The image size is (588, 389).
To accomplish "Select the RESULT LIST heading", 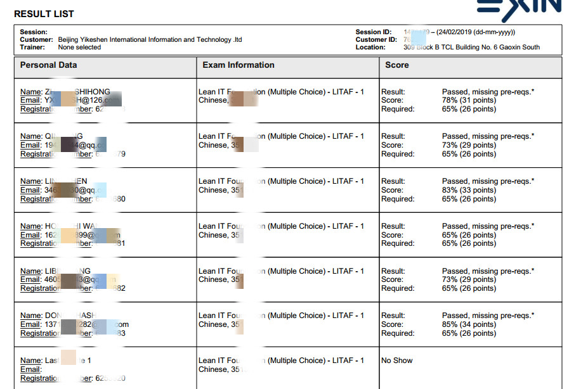I will coord(44,13).
